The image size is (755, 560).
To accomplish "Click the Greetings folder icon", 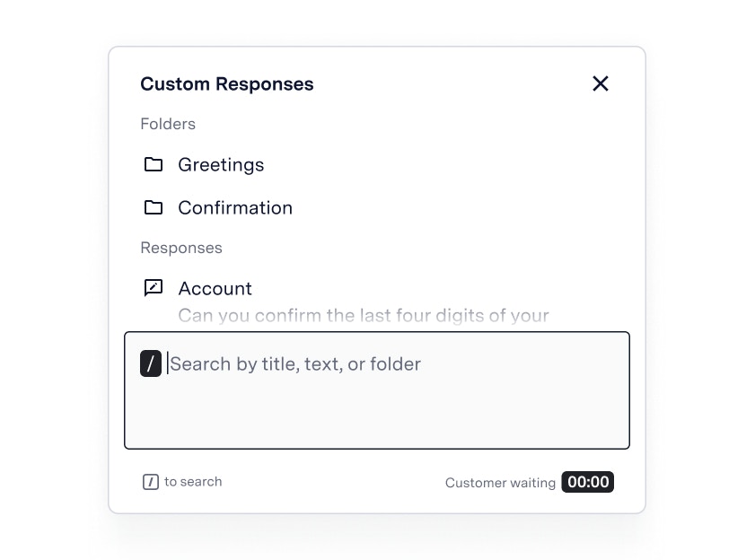I will [154, 164].
